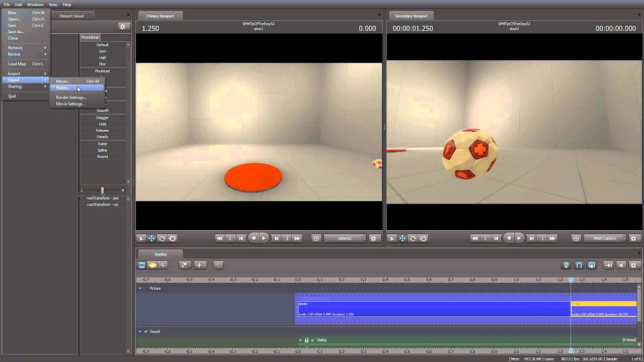Collapse the Dialog track

pyautogui.click(x=301, y=340)
